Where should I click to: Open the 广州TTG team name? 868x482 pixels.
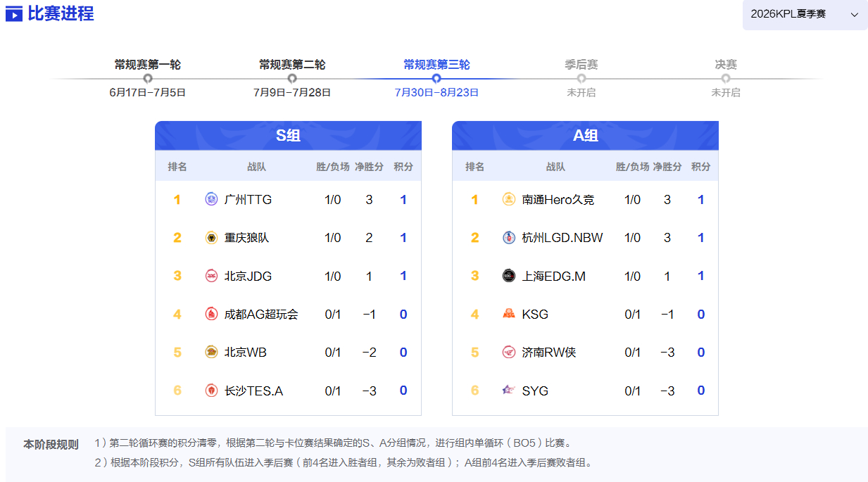248,200
